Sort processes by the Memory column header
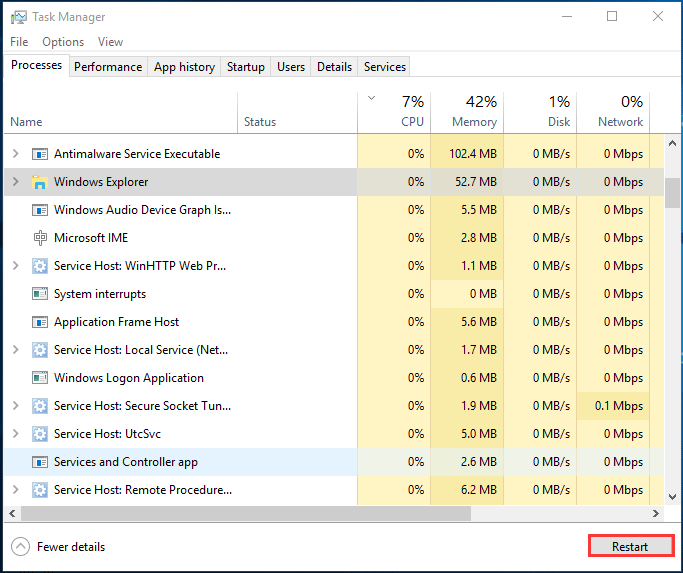This screenshot has width=683, height=573. (x=467, y=112)
